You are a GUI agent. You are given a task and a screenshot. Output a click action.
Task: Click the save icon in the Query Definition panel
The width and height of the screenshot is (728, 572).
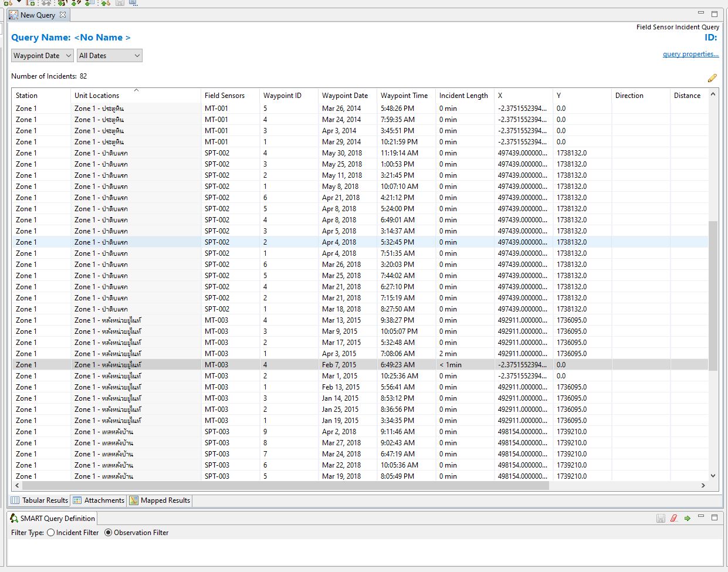[x=661, y=518]
